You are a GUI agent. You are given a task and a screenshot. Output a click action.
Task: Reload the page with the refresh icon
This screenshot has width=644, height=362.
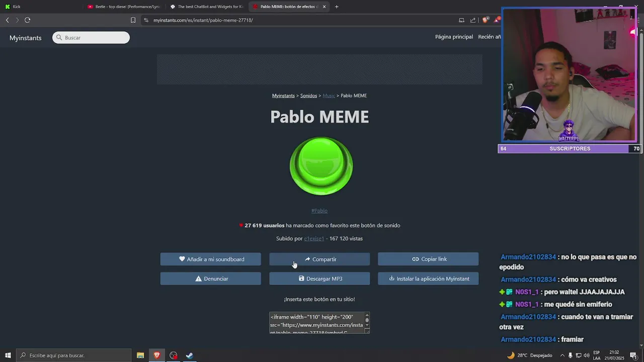click(27, 20)
